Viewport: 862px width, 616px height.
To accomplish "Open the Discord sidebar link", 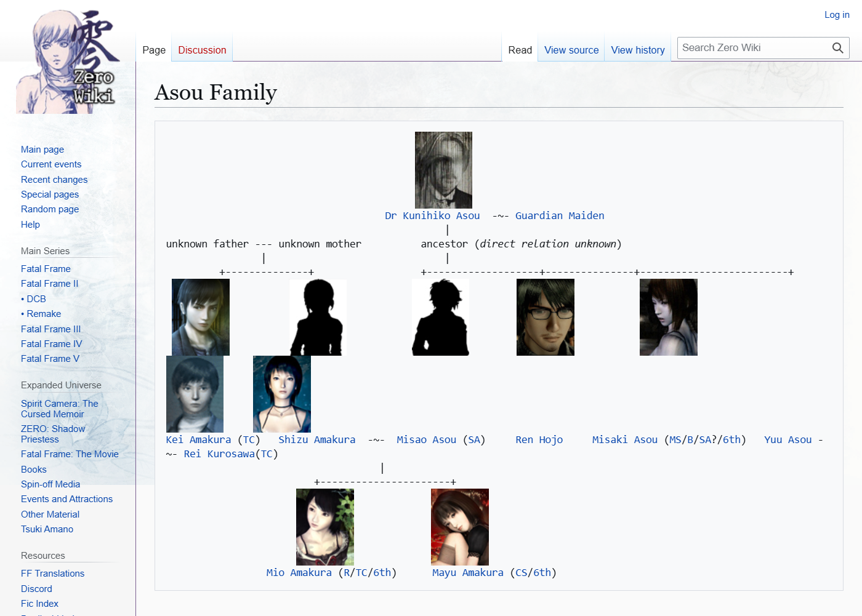I will tap(36, 589).
